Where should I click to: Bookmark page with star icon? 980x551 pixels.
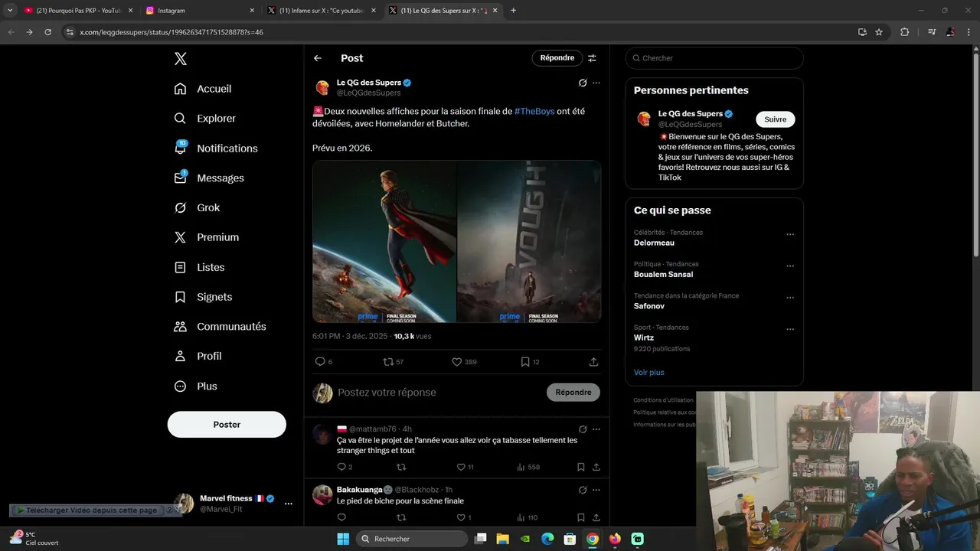[879, 32]
